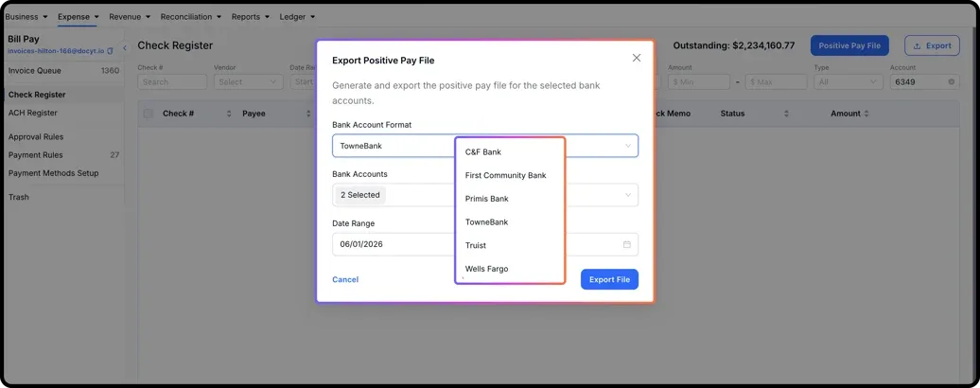The image size is (980, 388).
Task: Open the Vendor Select dropdown
Action: pyautogui.click(x=248, y=81)
